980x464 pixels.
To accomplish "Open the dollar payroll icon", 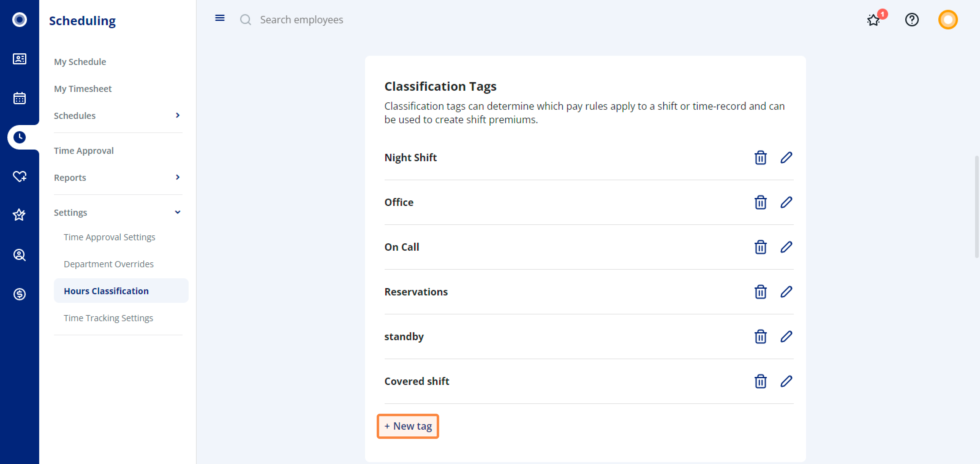I will coord(19,294).
